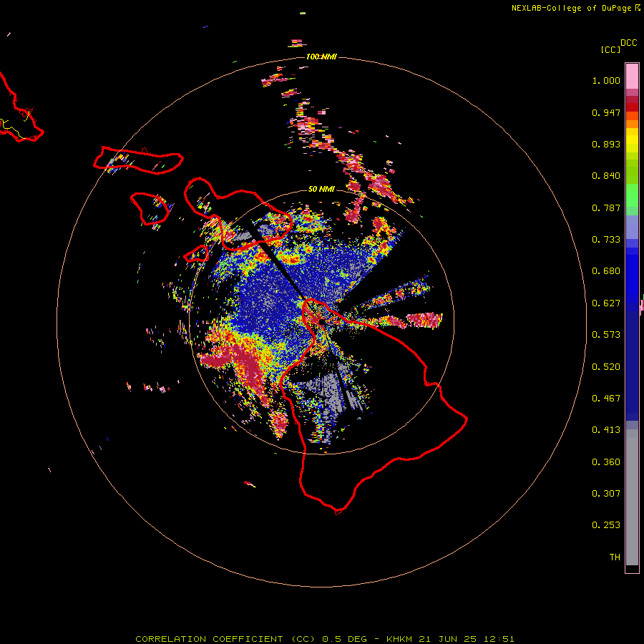Select the 0.573 scale value

pos(606,335)
